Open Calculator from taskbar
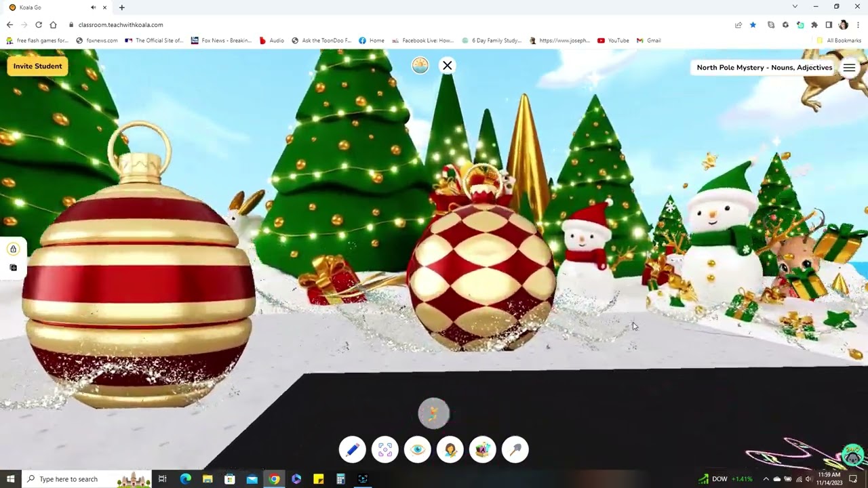The height and width of the screenshot is (488, 868). (x=340, y=479)
